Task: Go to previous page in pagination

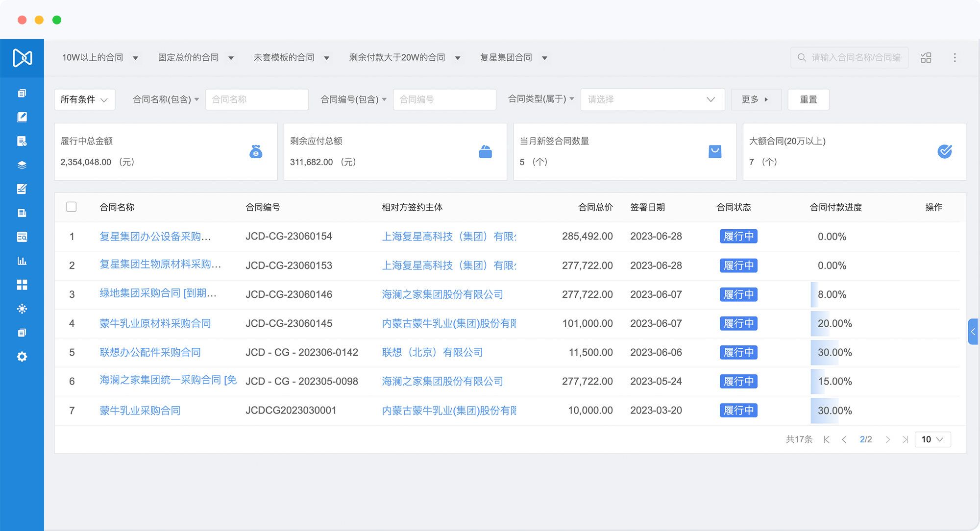Action: coord(844,439)
